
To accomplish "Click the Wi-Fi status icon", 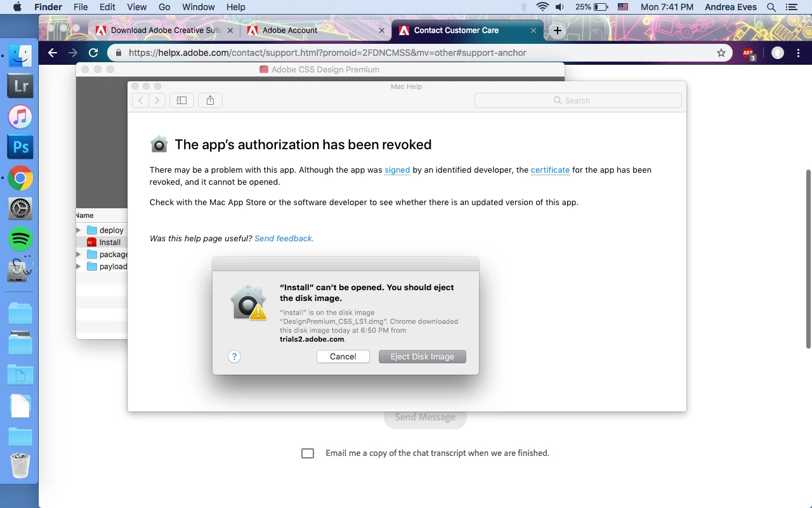I will click(x=542, y=7).
